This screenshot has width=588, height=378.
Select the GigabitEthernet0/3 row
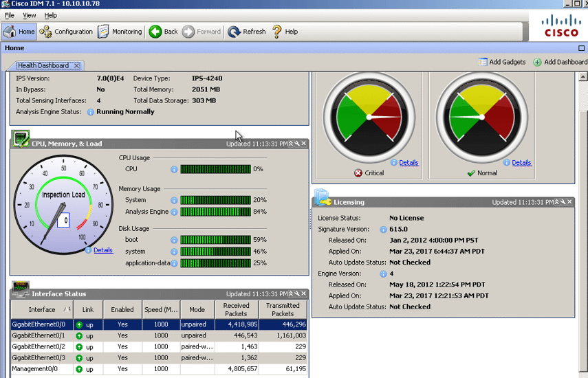click(x=159, y=358)
